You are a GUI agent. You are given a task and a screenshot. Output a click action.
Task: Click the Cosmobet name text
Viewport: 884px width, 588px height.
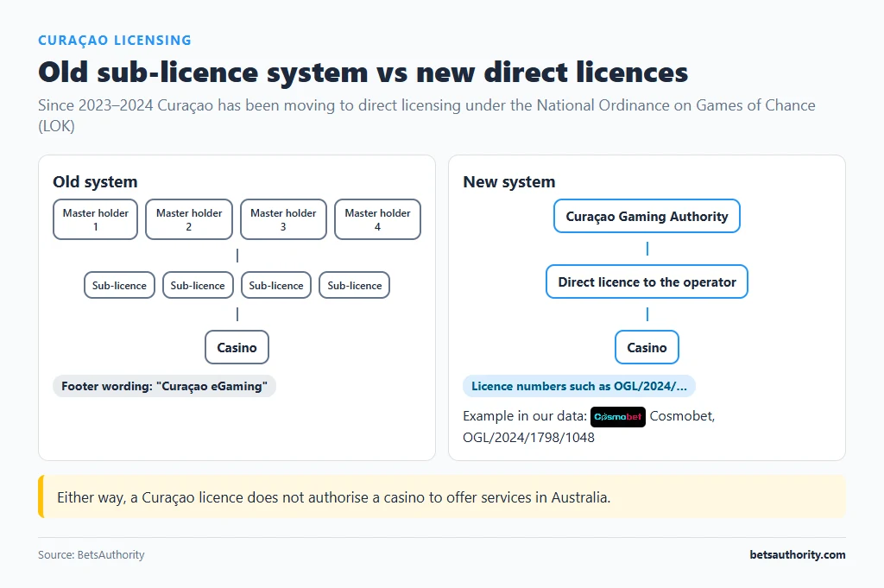point(682,416)
